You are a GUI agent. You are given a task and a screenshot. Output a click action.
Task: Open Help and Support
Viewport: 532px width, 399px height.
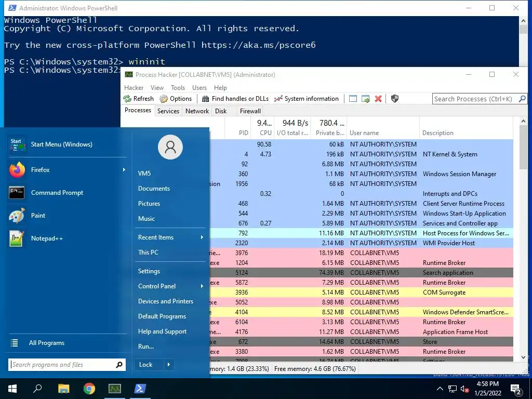coord(162,331)
